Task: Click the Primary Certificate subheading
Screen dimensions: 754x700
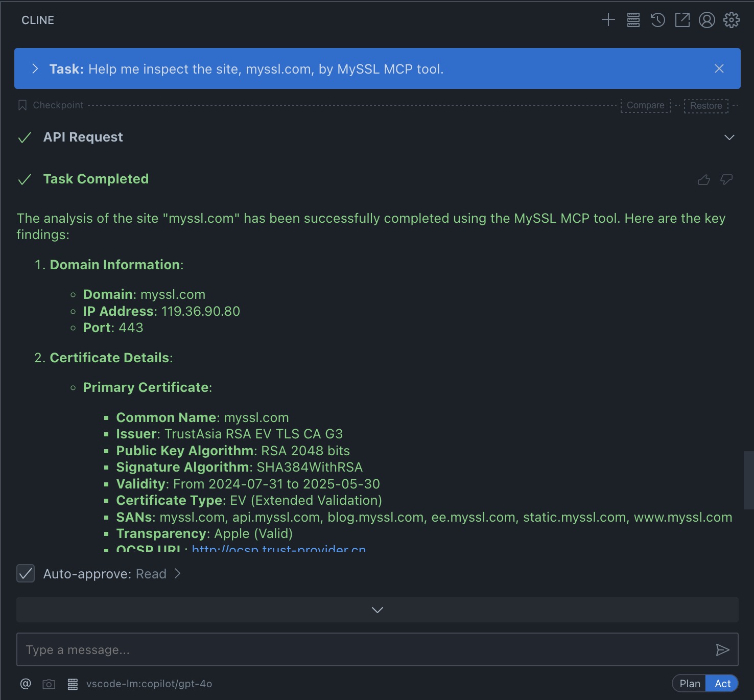Action: pos(148,387)
